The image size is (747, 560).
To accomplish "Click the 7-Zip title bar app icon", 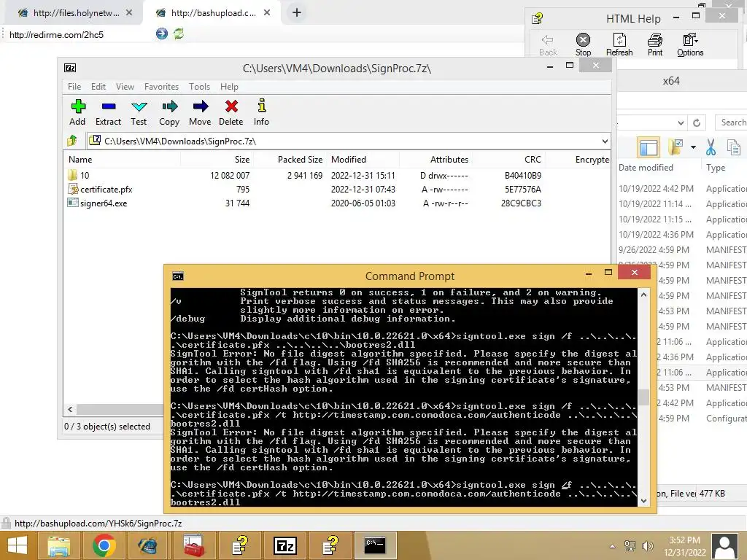I will click(x=70, y=68).
